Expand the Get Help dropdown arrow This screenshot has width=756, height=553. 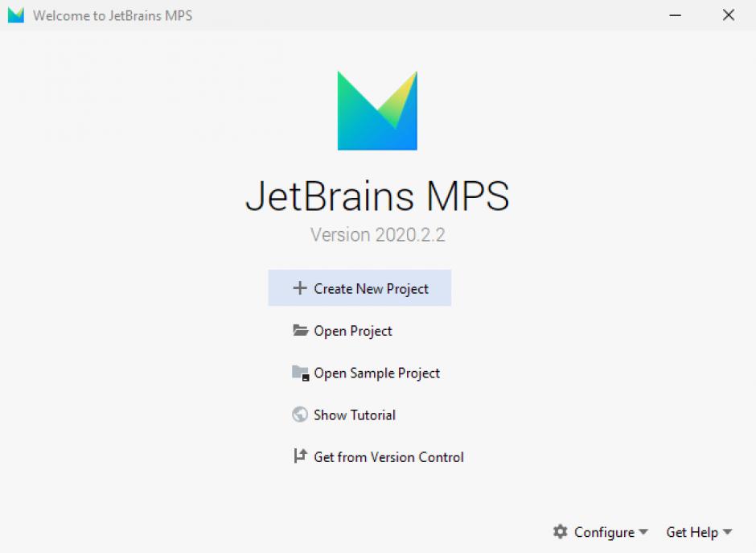point(728,532)
